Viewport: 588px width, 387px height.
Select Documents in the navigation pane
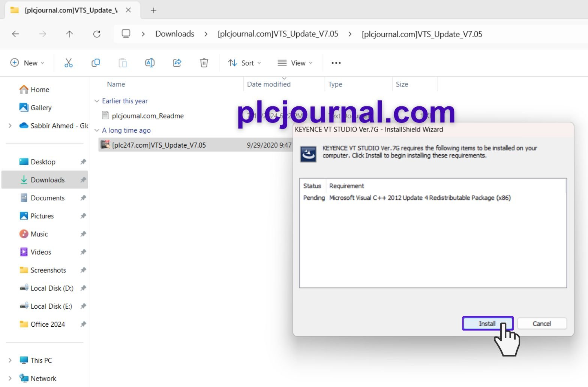point(48,198)
